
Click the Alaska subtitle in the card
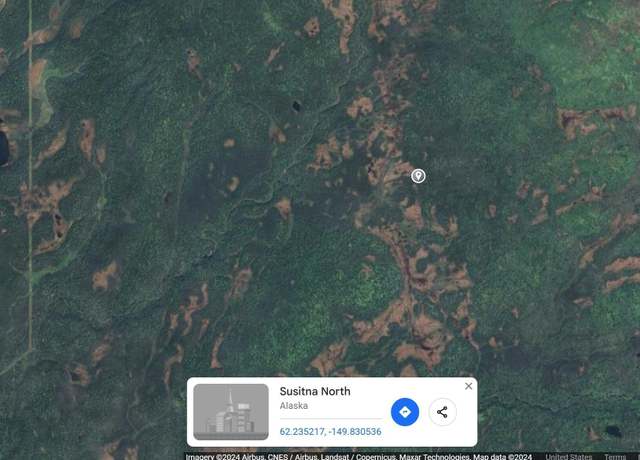pos(294,406)
